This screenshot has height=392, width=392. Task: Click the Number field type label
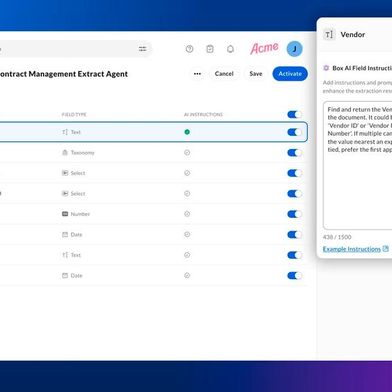(80, 214)
